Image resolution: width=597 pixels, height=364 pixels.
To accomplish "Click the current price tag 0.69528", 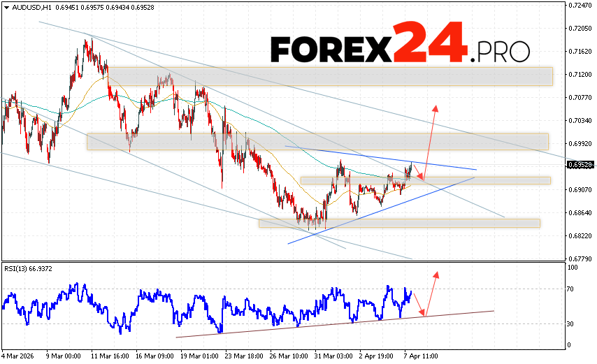I will click(x=580, y=165).
